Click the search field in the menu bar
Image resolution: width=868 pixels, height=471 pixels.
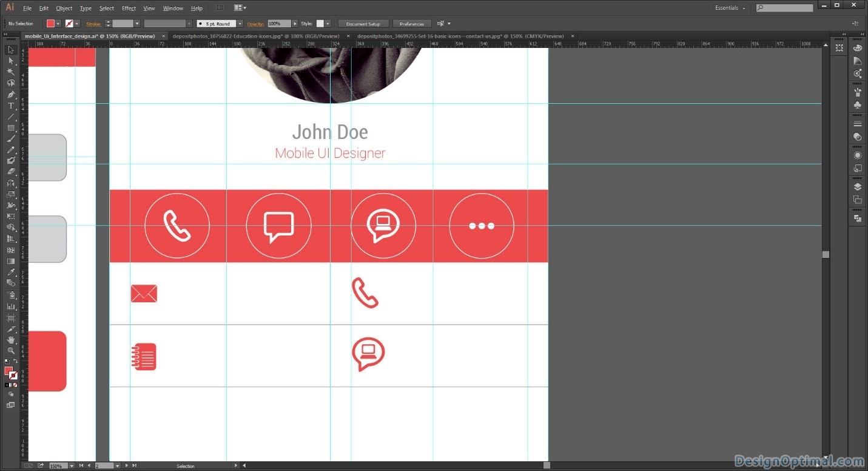tap(784, 8)
